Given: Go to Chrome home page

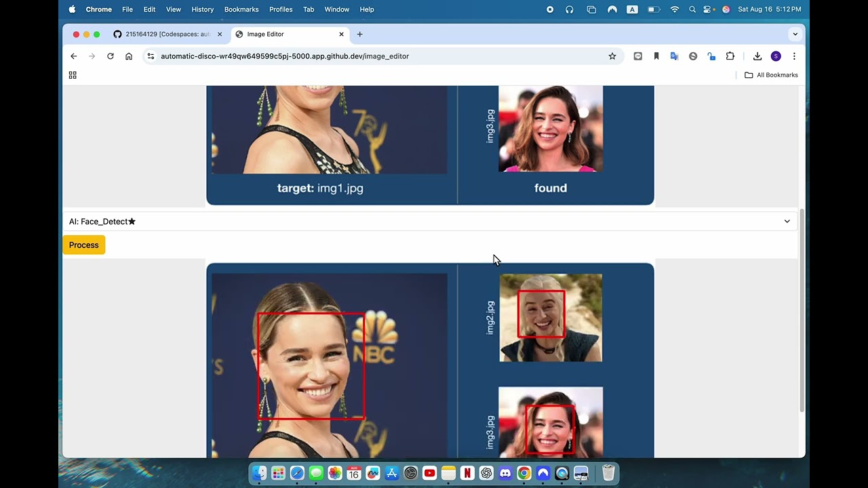Looking at the screenshot, I should point(129,56).
